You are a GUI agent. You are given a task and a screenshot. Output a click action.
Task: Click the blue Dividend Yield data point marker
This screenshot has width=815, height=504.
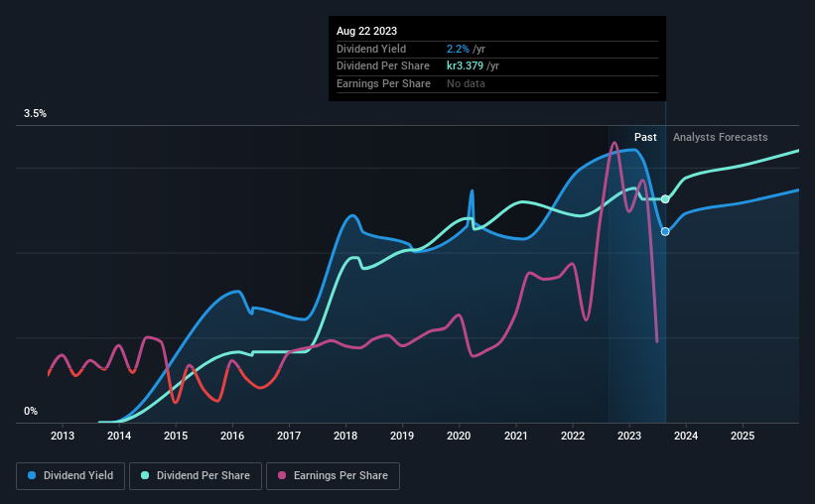[665, 232]
